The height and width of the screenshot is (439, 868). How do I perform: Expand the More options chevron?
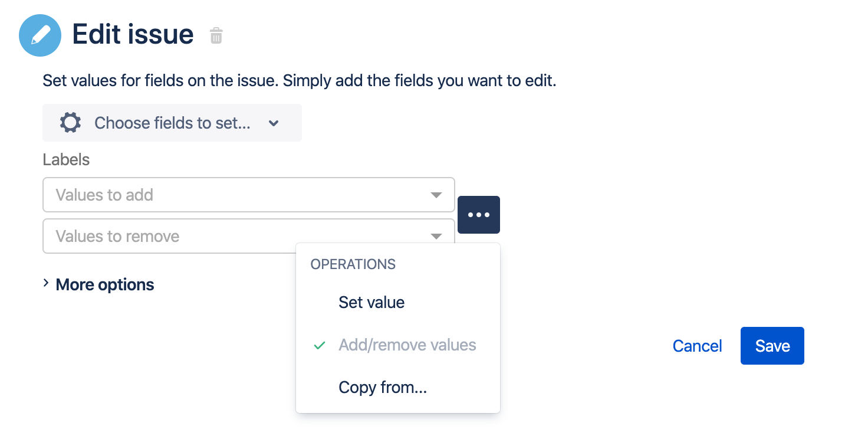46,284
